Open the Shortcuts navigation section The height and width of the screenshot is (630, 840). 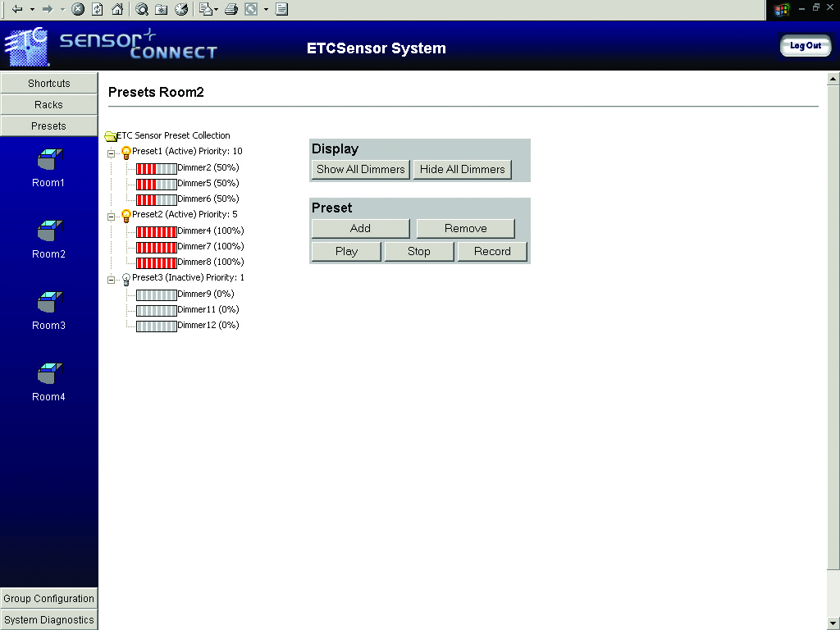48,83
